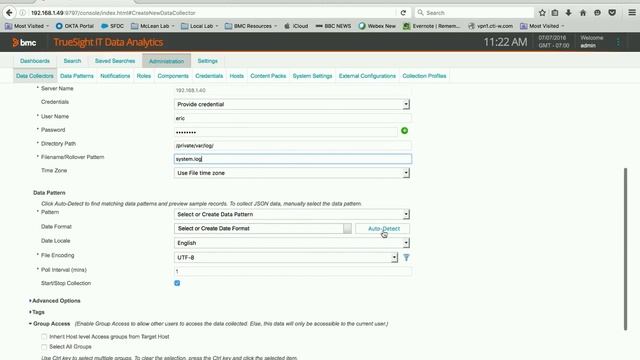
Task: Focus the Filename/Rollover Pattern field
Action: pyautogui.click(x=293, y=159)
